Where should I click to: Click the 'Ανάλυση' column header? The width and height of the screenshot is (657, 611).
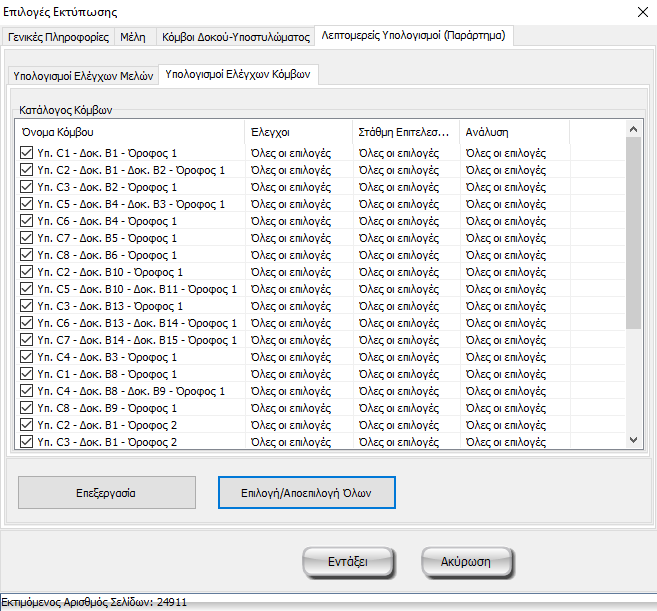pyautogui.click(x=514, y=132)
